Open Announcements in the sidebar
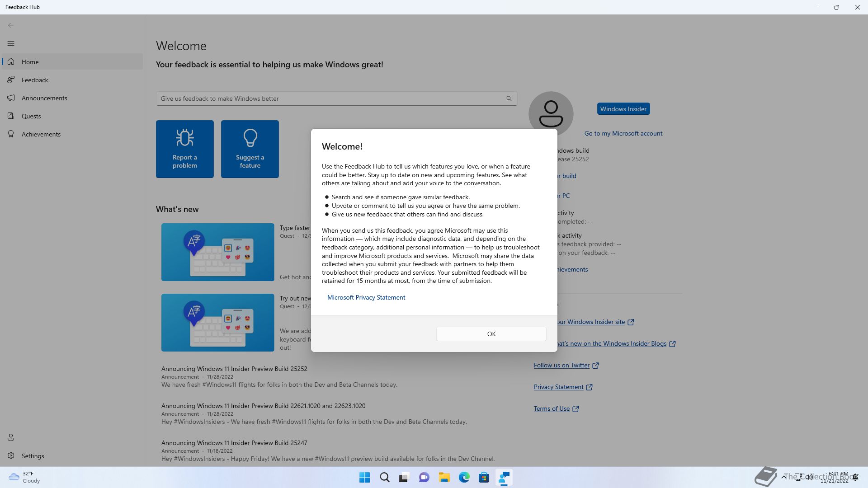 tap(72, 98)
